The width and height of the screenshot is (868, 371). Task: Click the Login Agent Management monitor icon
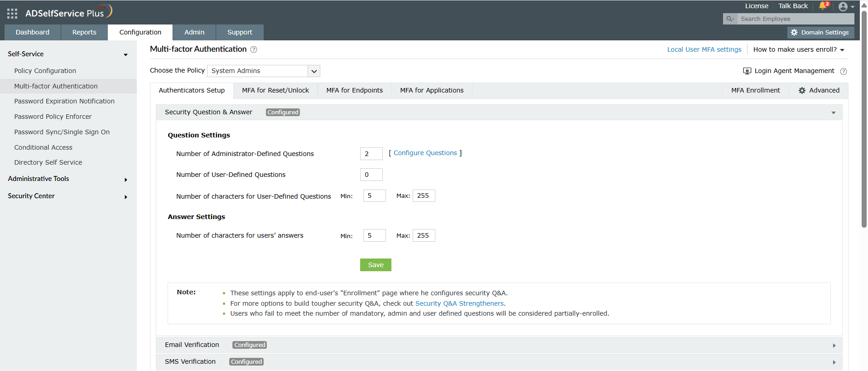click(x=747, y=71)
